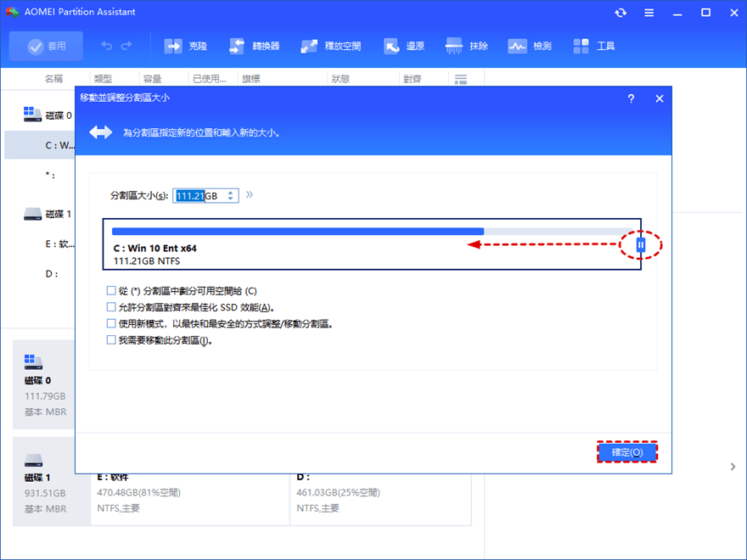Click the 名稱 column header

click(x=53, y=79)
